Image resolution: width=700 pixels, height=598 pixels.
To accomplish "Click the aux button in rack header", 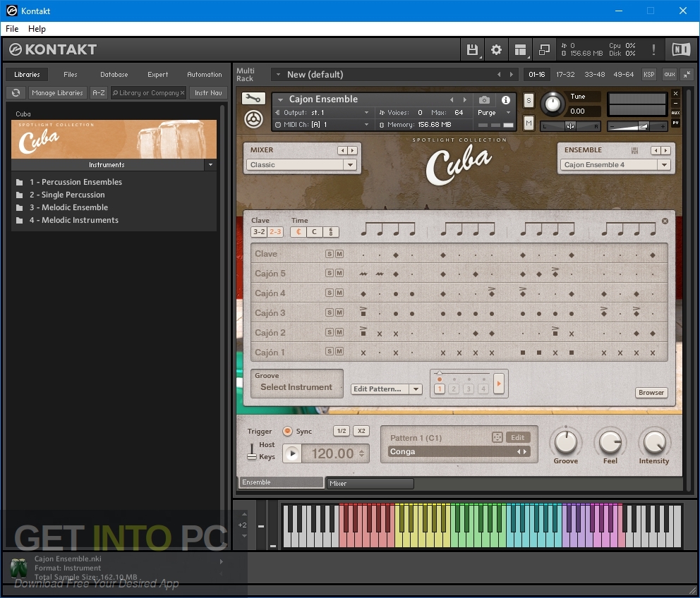I will (669, 75).
